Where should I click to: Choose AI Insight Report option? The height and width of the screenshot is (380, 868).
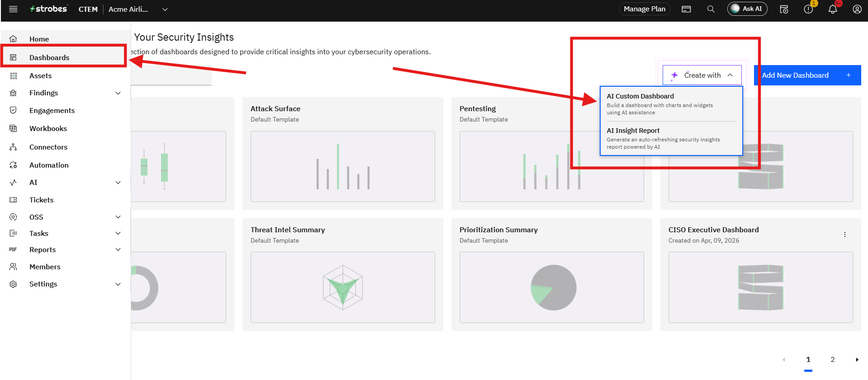[x=671, y=138]
